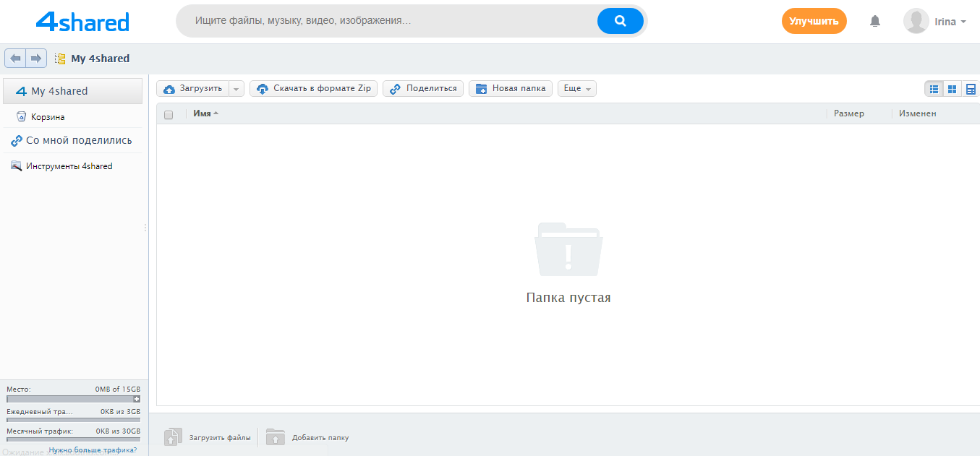Expand the upload button dropdown arrow
Image resolution: width=980 pixels, height=456 pixels.
pos(236,88)
